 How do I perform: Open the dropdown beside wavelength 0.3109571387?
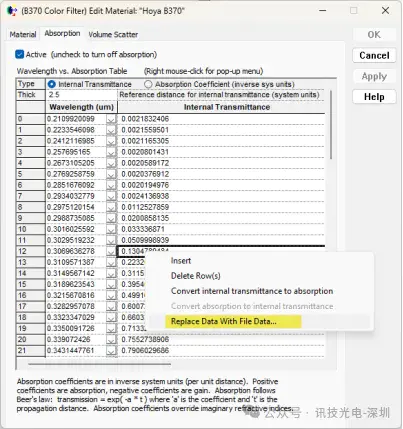(x=112, y=262)
